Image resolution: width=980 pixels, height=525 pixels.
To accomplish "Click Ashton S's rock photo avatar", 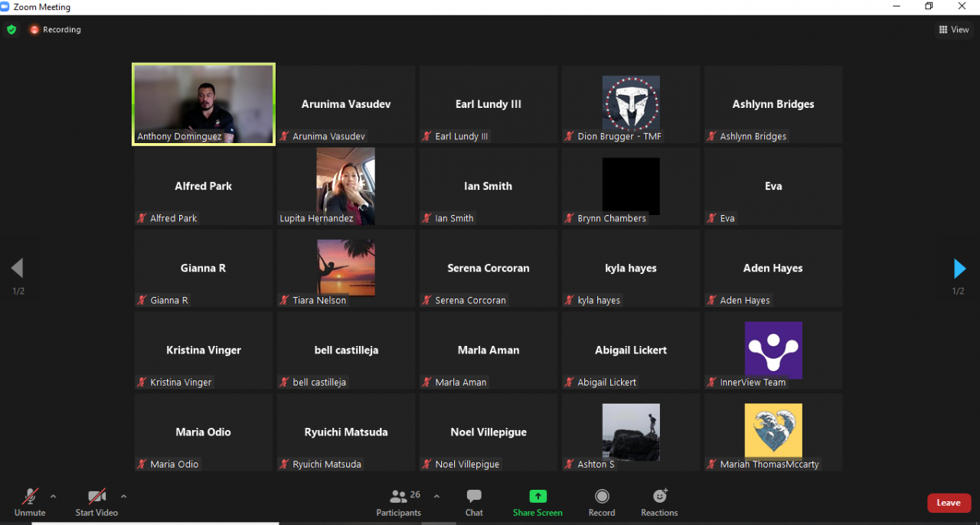I will click(631, 431).
